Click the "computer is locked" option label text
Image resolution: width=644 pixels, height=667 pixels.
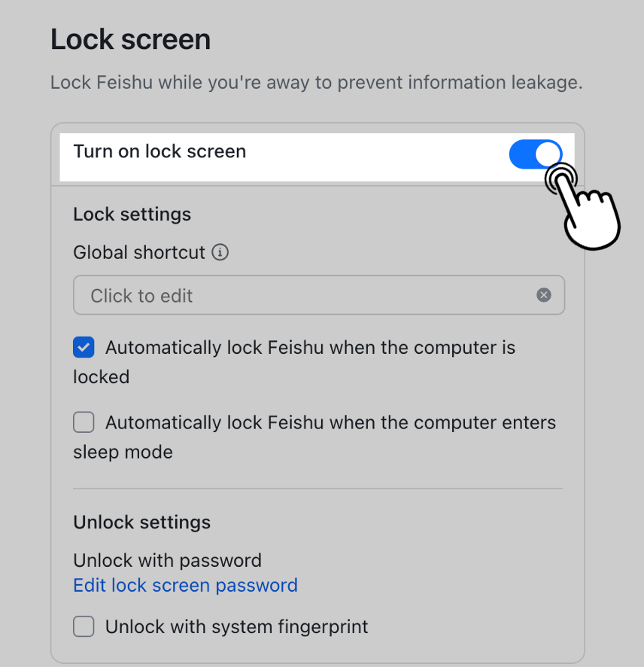point(310,348)
